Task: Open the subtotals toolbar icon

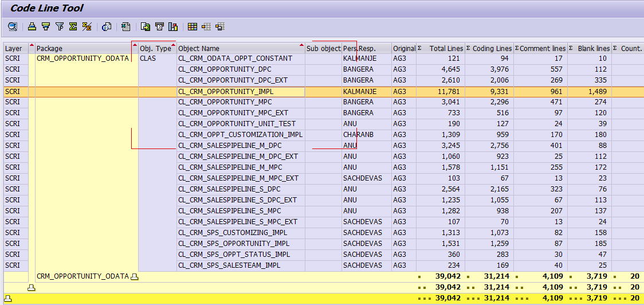Action: pyautogui.click(x=87, y=27)
